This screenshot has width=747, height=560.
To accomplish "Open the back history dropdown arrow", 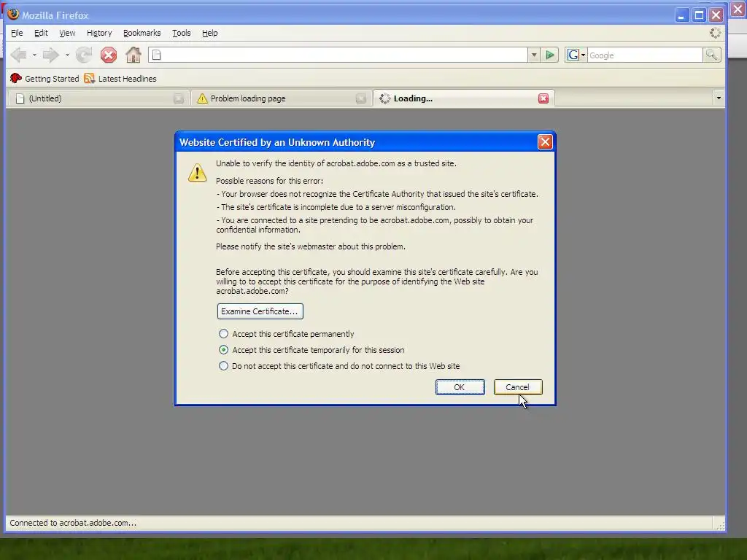I will tap(35, 55).
